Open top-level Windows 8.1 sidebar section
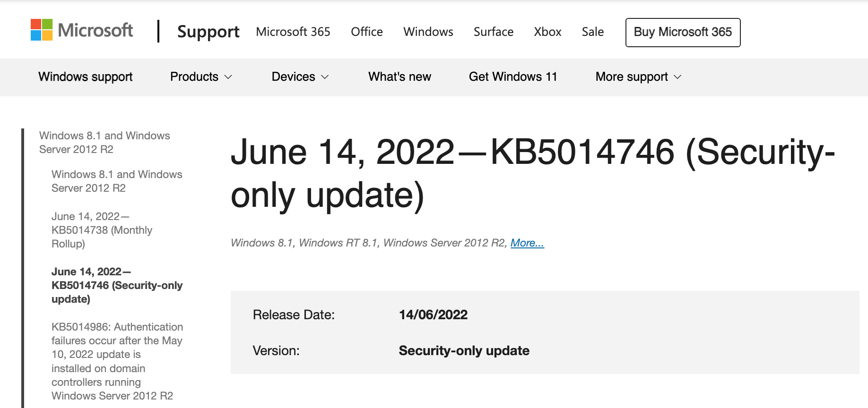This screenshot has width=868, height=408. pyautogui.click(x=104, y=142)
